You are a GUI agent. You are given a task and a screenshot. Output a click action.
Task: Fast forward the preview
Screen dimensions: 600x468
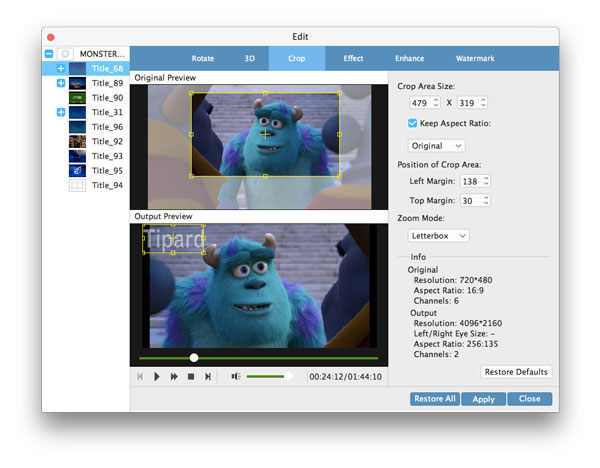coord(174,377)
